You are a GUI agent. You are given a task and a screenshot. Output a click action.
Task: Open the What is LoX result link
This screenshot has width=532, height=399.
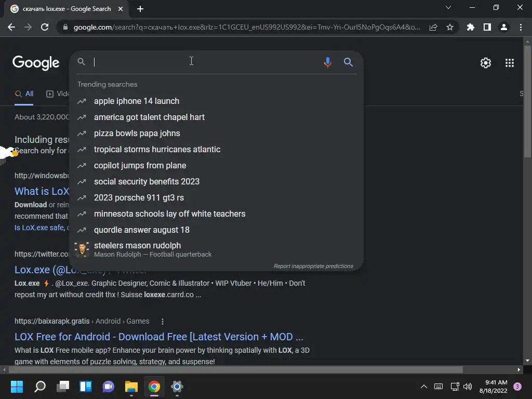42,191
